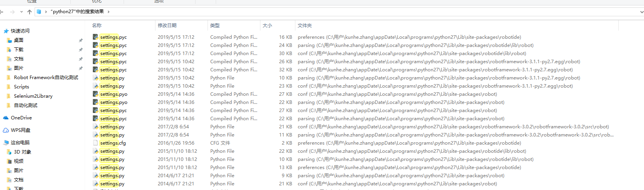Sort by 类型 column header
644x190 pixels.
pos(215,26)
